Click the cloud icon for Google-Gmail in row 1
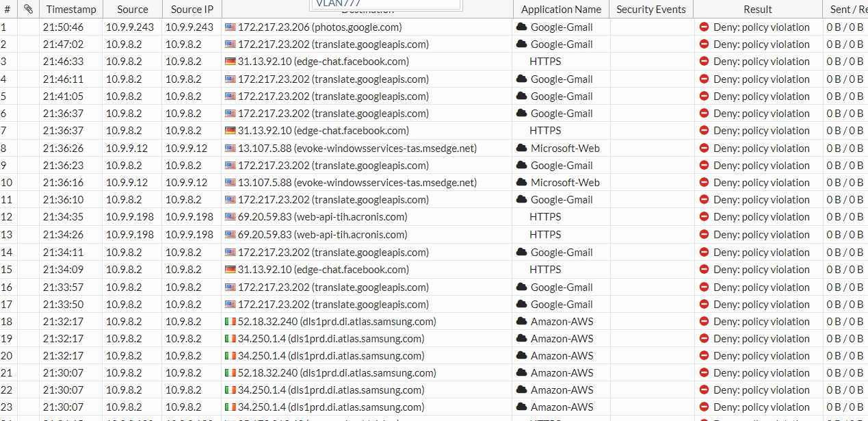This screenshot has width=868, height=421. point(521,27)
